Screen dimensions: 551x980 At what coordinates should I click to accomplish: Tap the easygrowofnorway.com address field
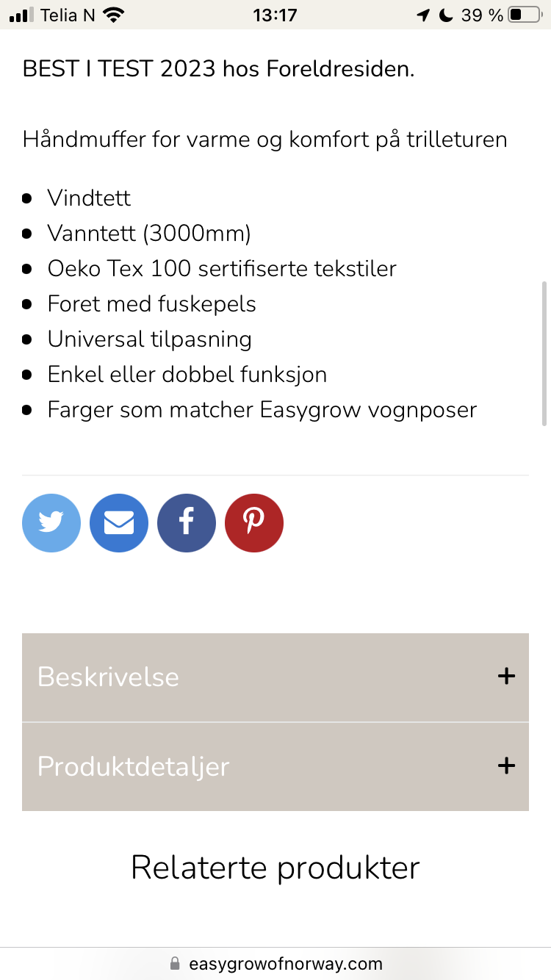(x=285, y=963)
